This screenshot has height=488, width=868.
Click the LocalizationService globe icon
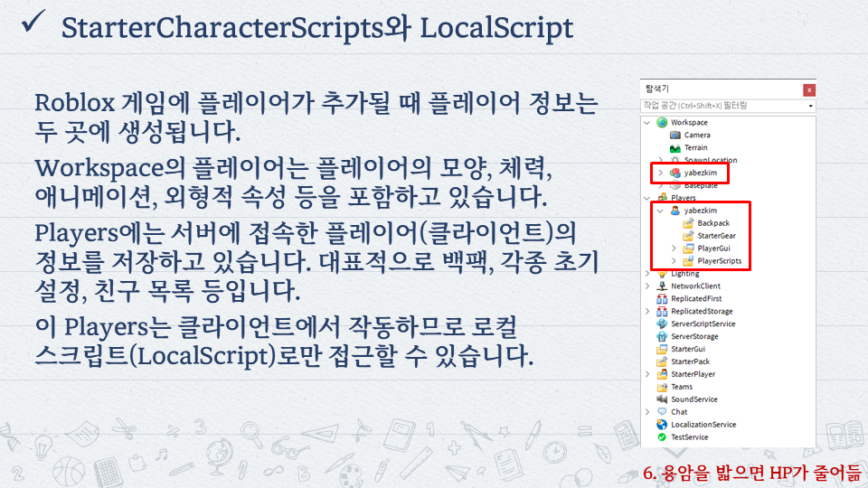click(x=662, y=425)
